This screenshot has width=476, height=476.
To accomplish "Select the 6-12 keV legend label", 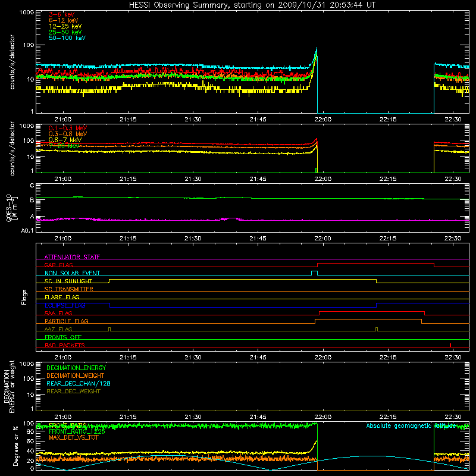I will (64, 20).
